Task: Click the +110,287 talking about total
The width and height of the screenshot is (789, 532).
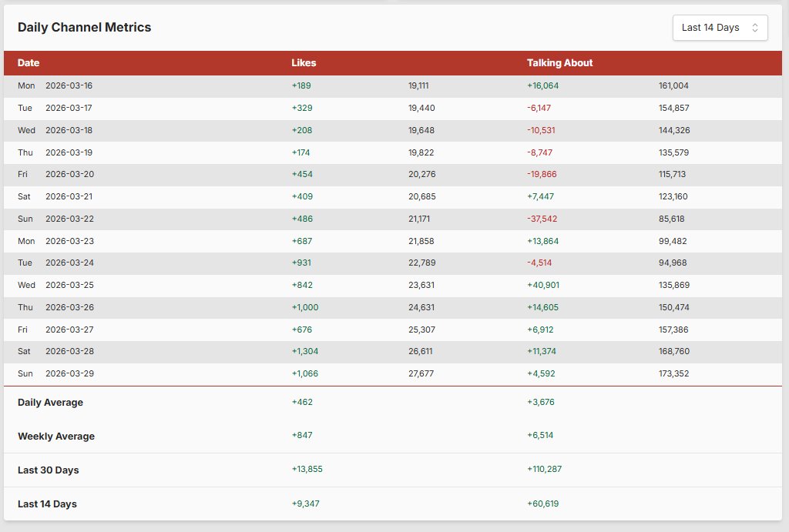Action: click(x=545, y=469)
